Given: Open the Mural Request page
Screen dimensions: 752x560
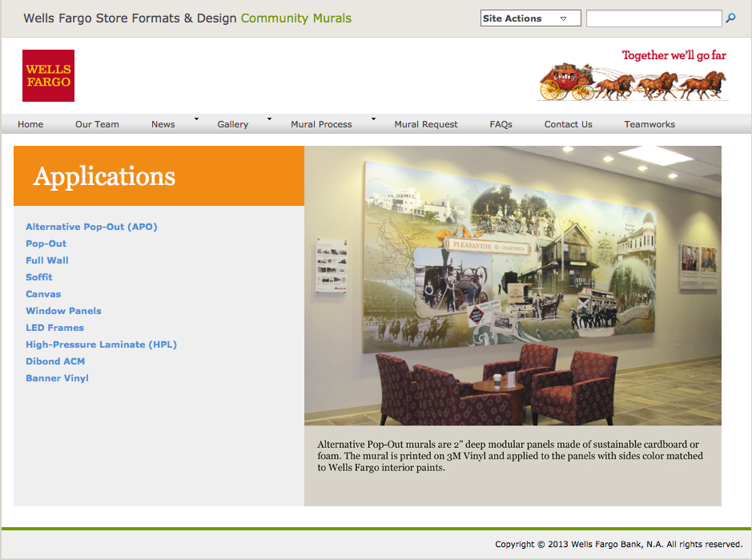Looking at the screenshot, I should 426,124.
